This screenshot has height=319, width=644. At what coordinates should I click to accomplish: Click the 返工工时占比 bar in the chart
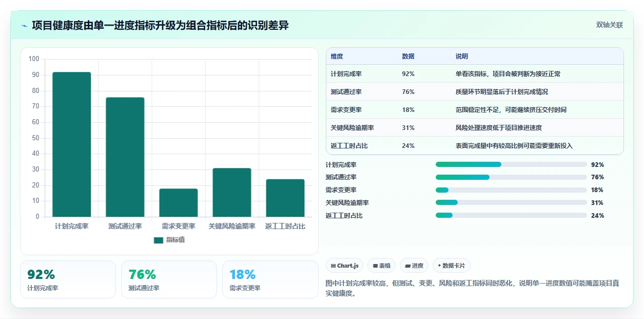[285, 198]
